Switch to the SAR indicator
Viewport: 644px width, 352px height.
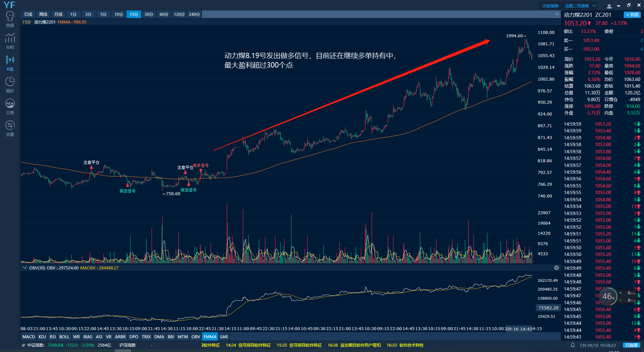pos(224,337)
